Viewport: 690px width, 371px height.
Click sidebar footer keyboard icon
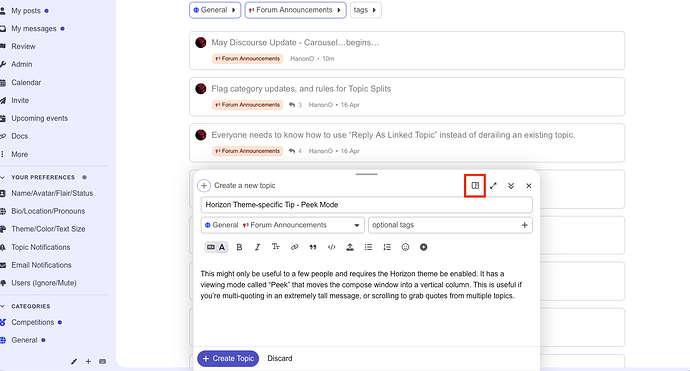tap(103, 362)
